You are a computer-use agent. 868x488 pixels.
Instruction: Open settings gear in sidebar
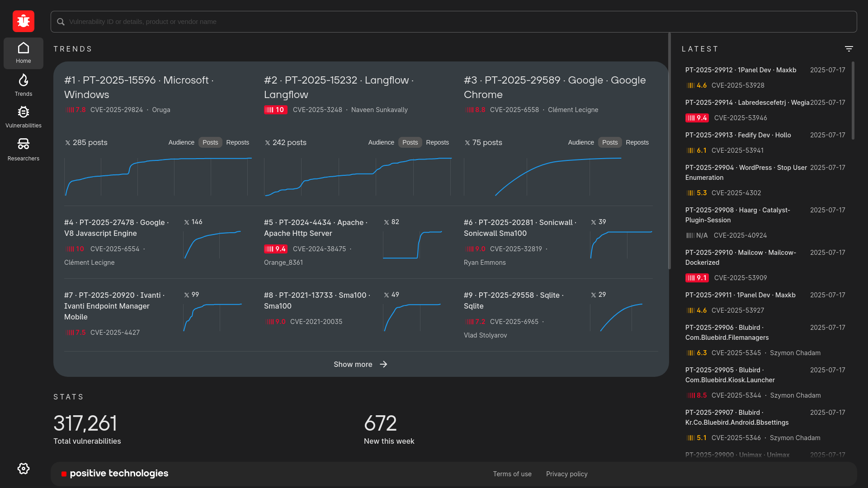[24, 469]
